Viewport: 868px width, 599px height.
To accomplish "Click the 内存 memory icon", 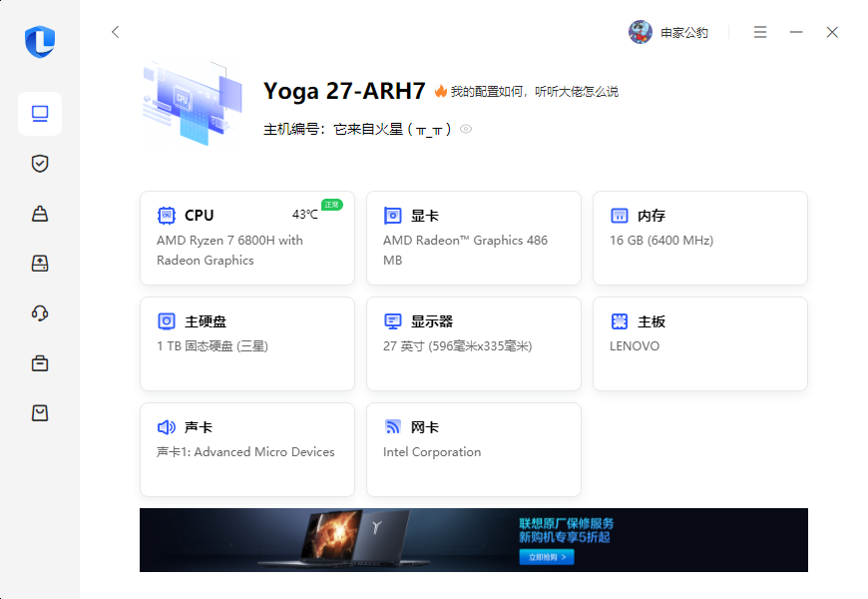I will click(620, 215).
